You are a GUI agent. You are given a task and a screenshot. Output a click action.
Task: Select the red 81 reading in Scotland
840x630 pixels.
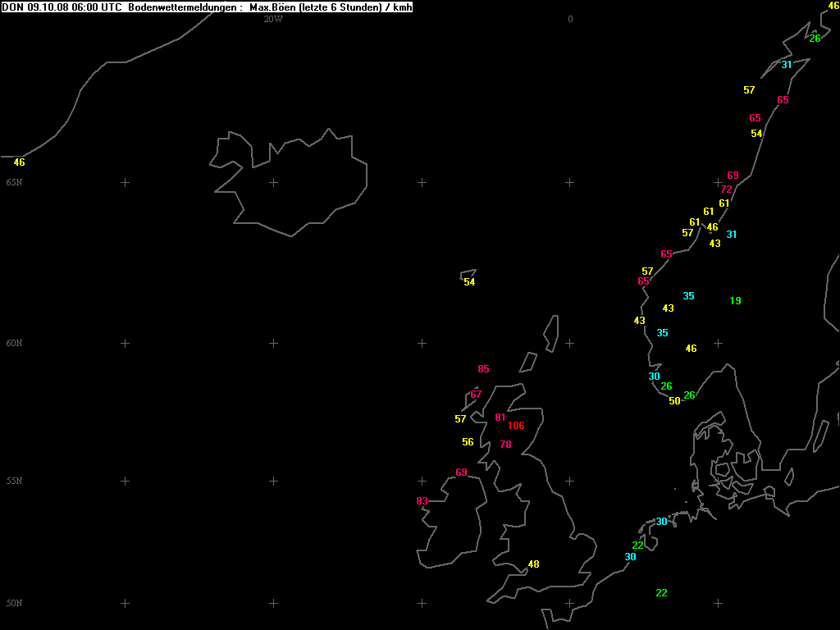coord(500,418)
